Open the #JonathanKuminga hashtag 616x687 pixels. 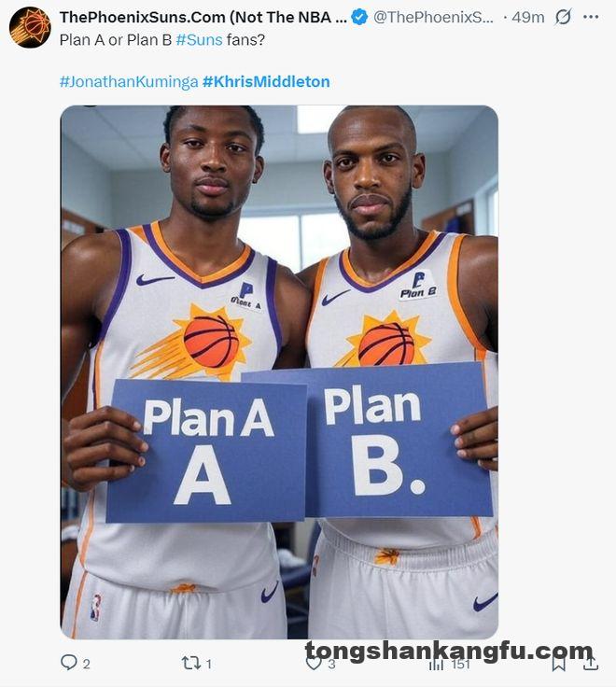tap(129, 81)
